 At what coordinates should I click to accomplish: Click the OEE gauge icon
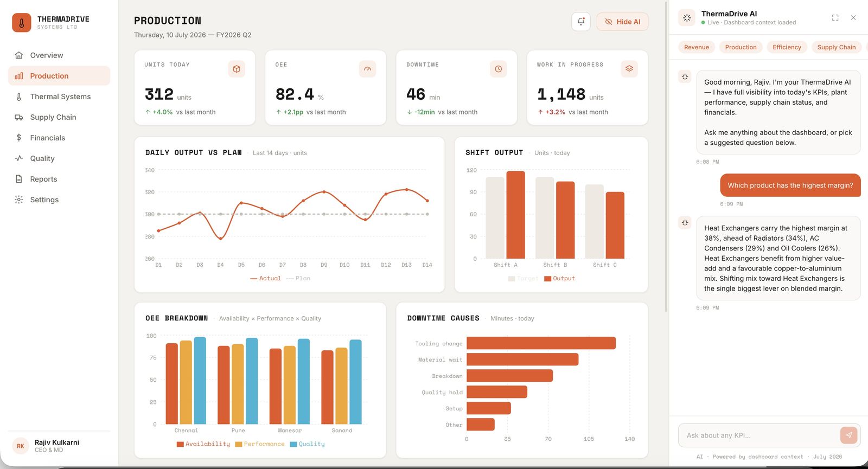tap(367, 69)
